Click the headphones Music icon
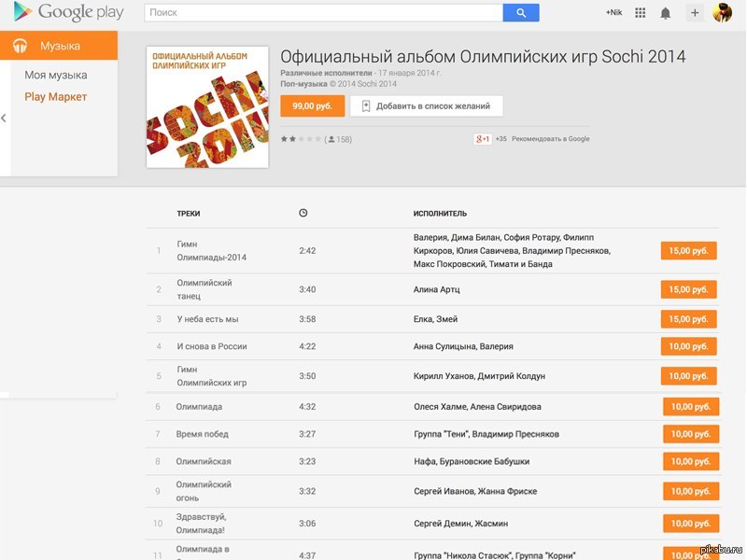 [x=20, y=46]
